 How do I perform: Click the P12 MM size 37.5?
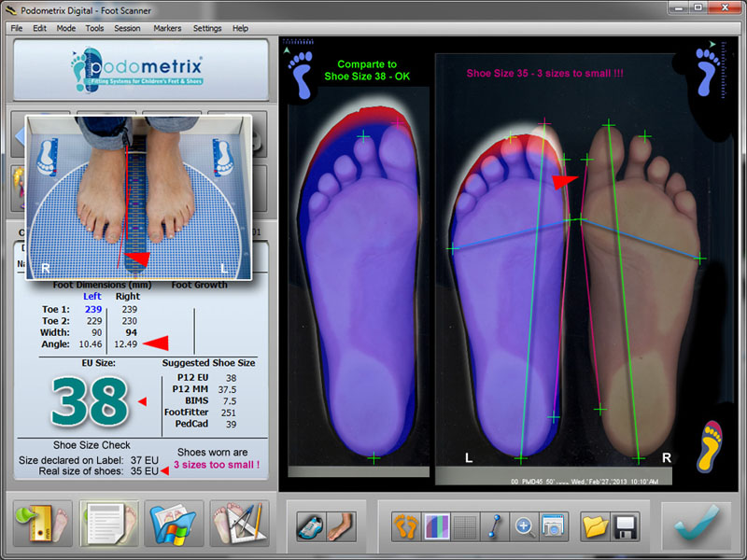(227, 389)
